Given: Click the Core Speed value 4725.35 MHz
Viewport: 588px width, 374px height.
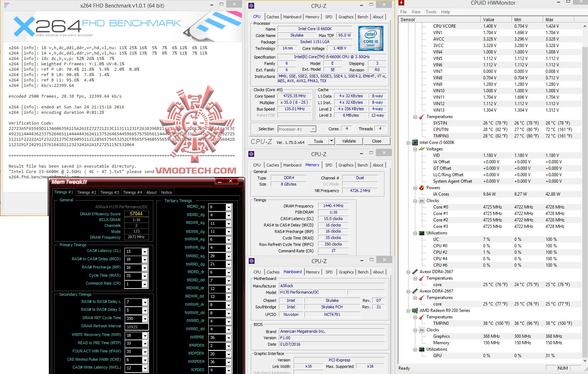Looking at the screenshot, I should 294,96.
